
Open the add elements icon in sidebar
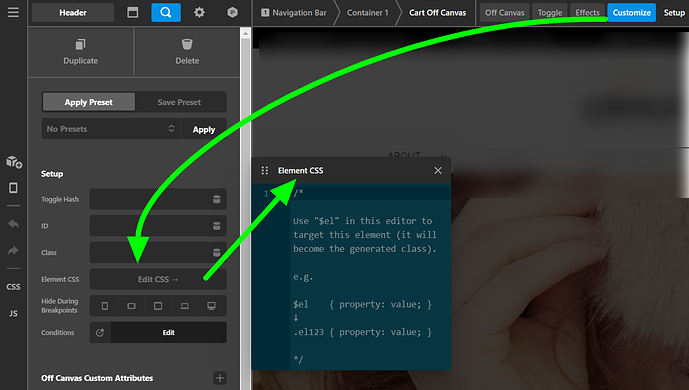[14, 162]
